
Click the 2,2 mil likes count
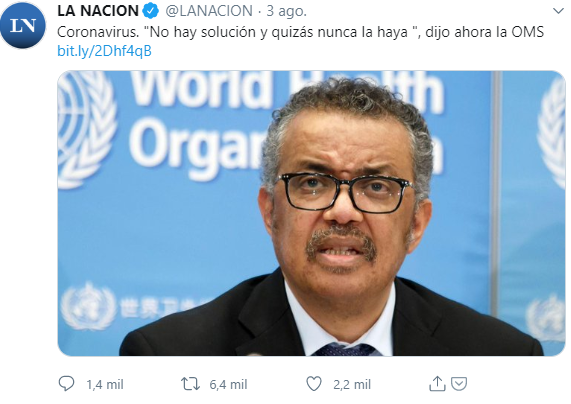tap(352, 384)
